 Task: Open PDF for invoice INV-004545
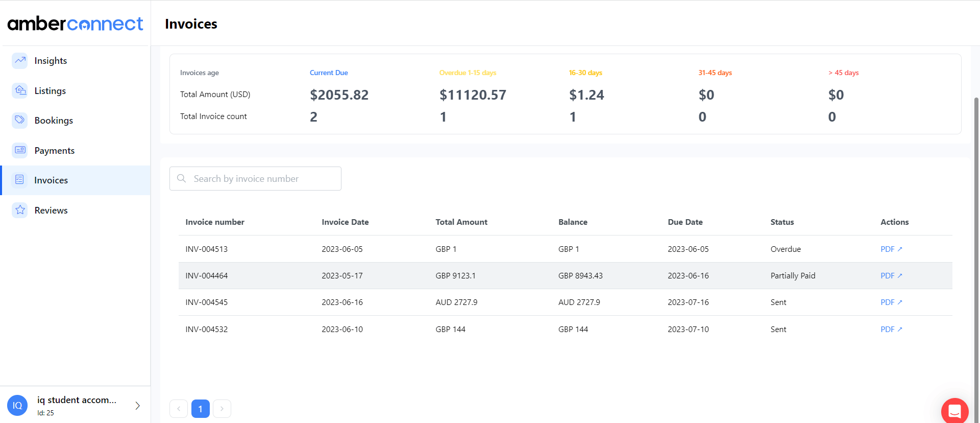pyautogui.click(x=891, y=302)
